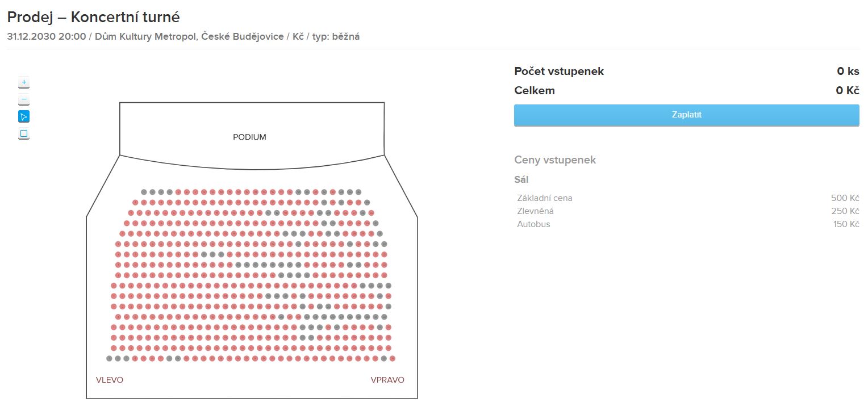Choose the rightmost seat in the back row
The image size is (868, 411).
393,358
